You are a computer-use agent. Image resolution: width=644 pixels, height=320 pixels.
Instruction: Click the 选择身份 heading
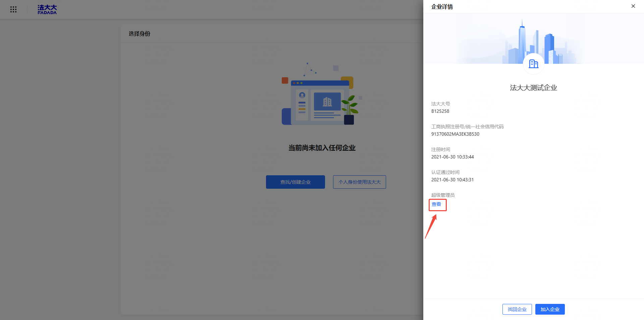click(x=140, y=34)
